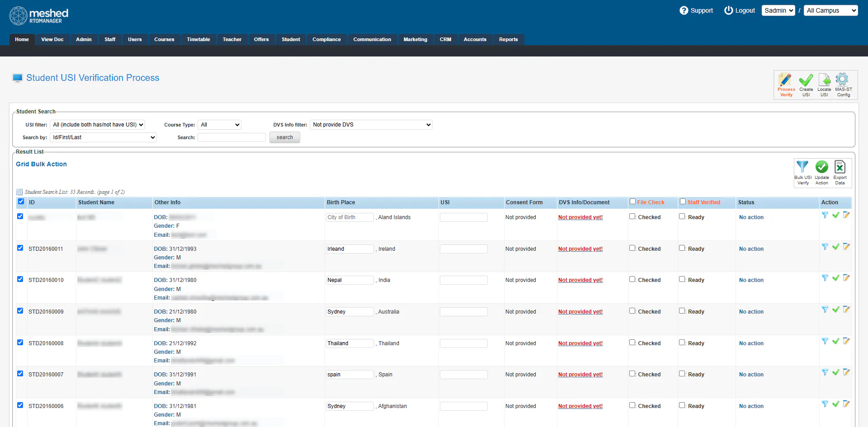Screen dimensions: 868x427
Task: Open the Accounts menu tab
Action: [475, 39]
